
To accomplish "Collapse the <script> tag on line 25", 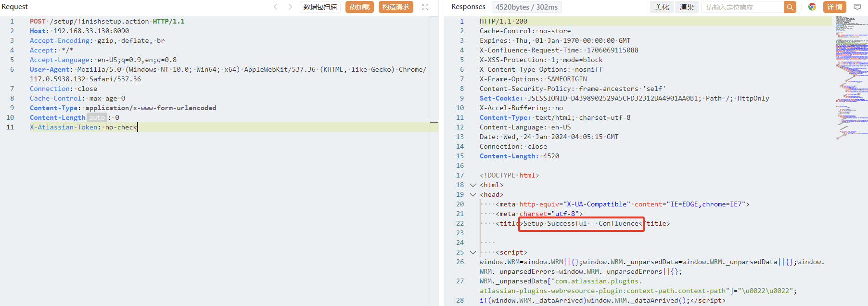I will (x=473, y=252).
